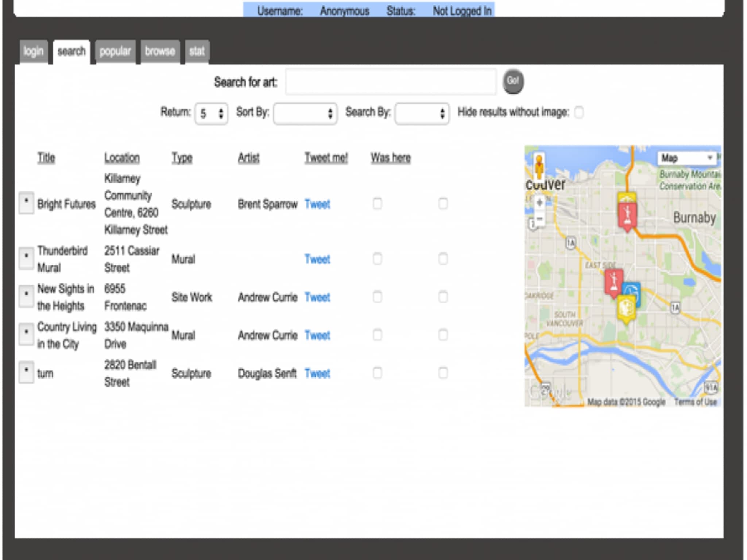The width and height of the screenshot is (747, 560).
Task: Enable Hide results without image checkbox
Action: 579,112
